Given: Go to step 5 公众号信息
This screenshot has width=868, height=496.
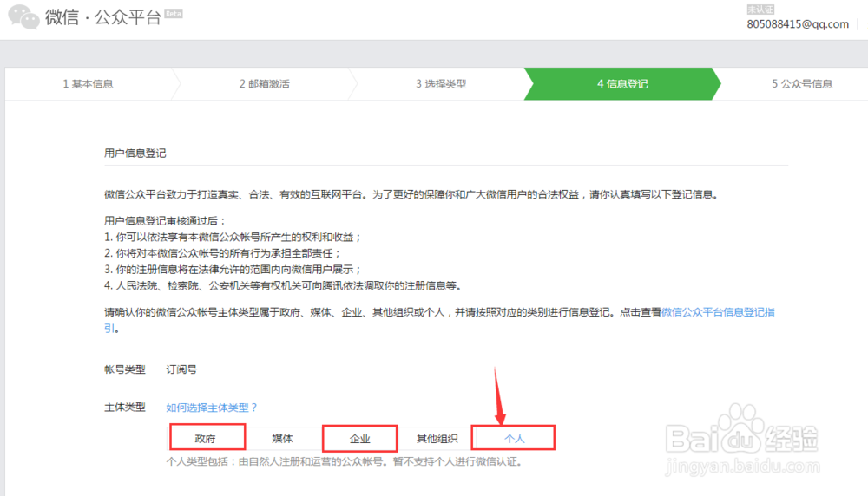Looking at the screenshot, I should point(802,84).
